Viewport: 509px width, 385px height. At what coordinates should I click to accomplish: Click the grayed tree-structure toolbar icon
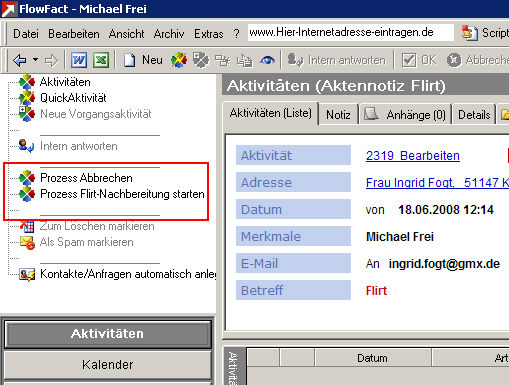[223, 60]
